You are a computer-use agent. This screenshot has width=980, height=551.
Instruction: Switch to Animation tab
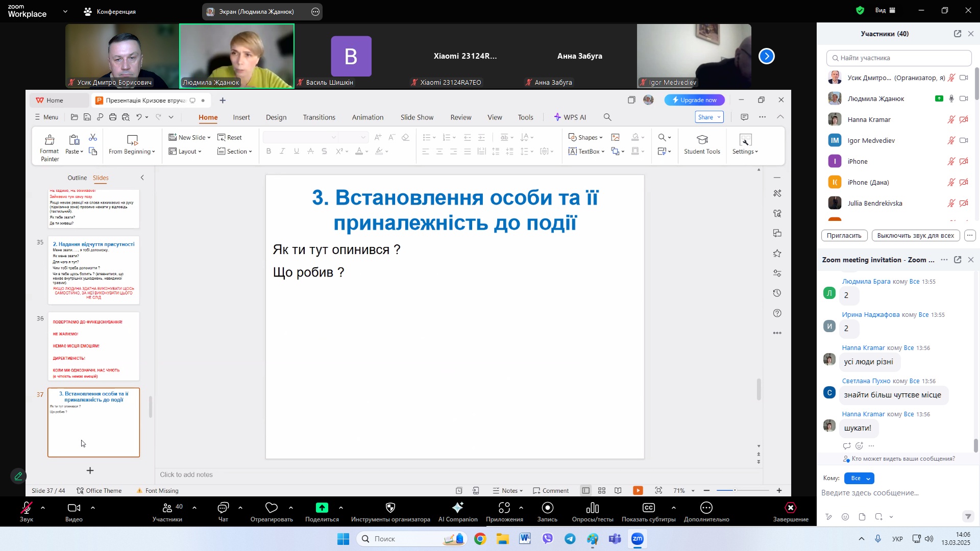tap(367, 117)
